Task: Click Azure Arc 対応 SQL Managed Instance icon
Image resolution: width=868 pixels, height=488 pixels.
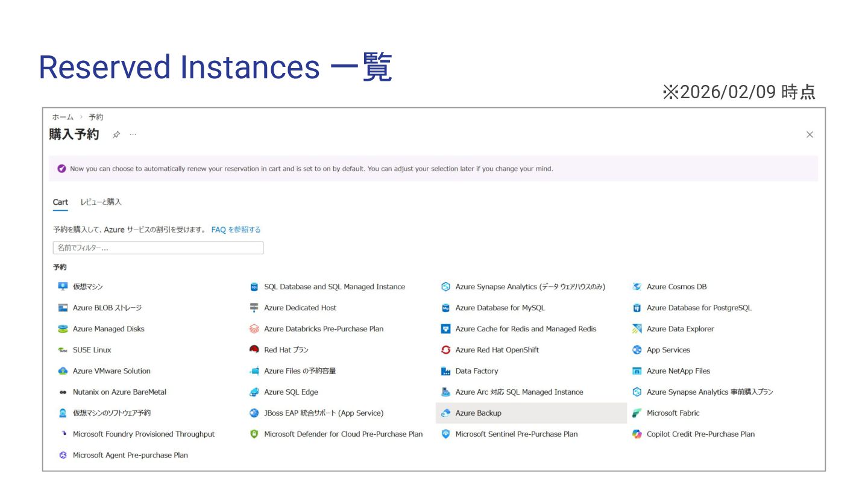Action: click(x=445, y=392)
